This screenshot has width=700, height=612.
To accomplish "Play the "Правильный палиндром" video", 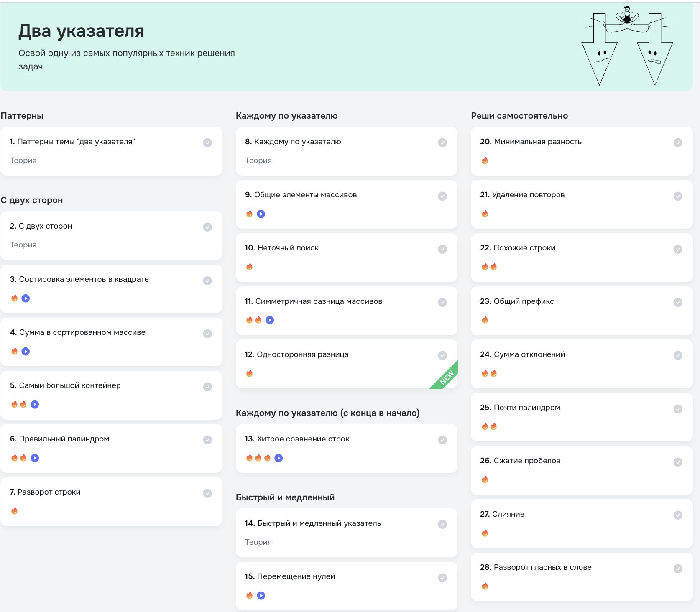I will [35, 458].
